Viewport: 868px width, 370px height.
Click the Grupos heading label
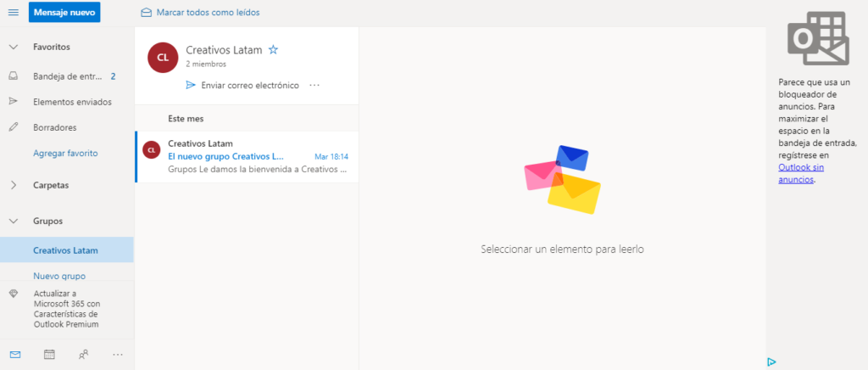coord(47,221)
